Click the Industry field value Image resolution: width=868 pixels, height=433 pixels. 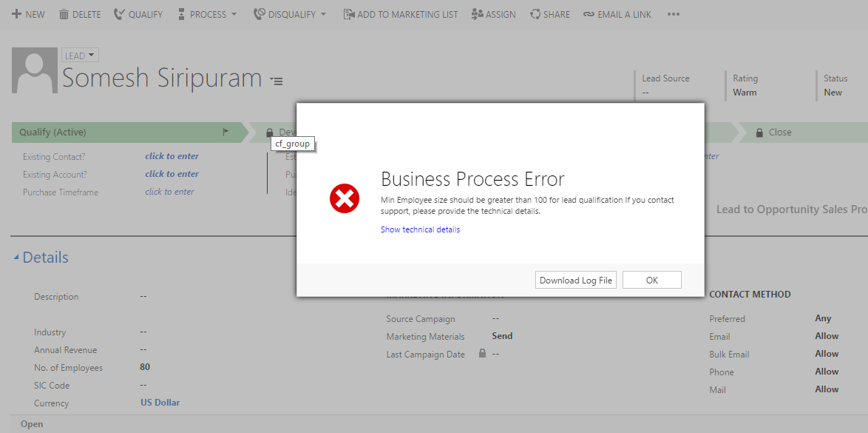(x=143, y=332)
